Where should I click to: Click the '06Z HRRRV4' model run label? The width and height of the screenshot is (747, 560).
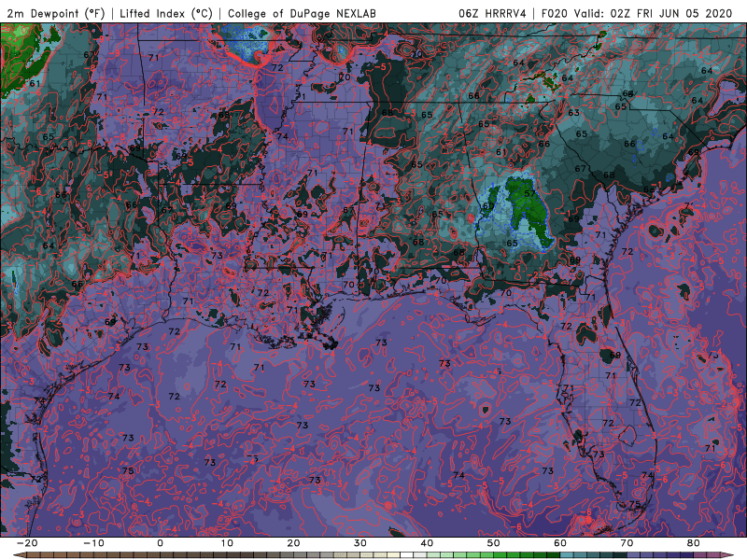pos(492,13)
